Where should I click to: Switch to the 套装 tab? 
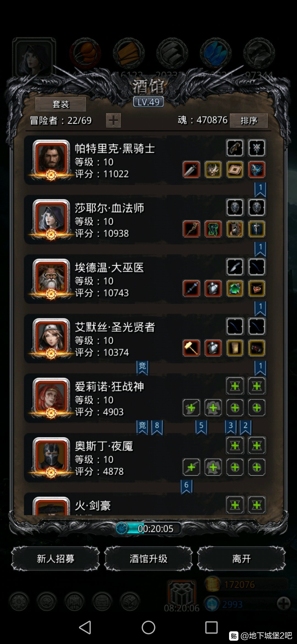61,104
